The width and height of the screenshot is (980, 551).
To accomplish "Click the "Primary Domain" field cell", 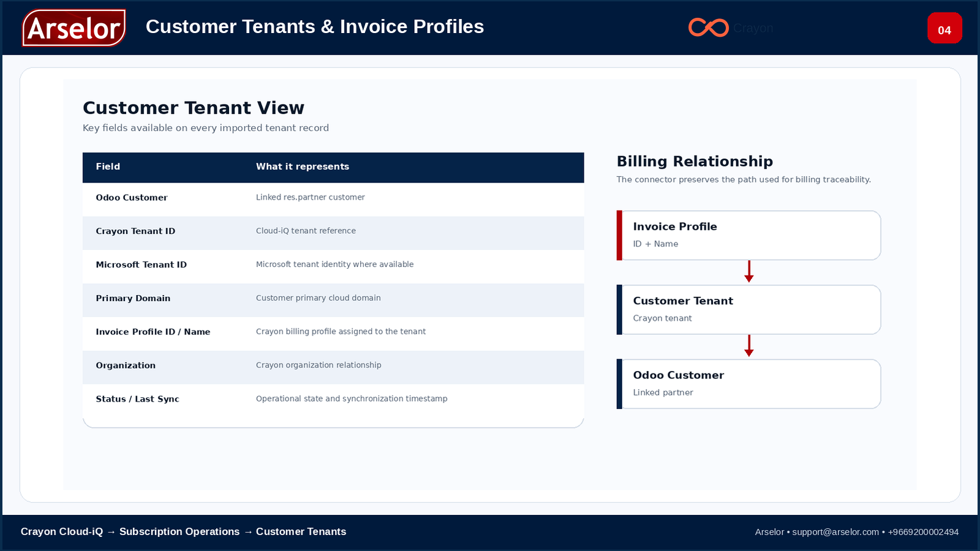I will [x=133, y=299].
